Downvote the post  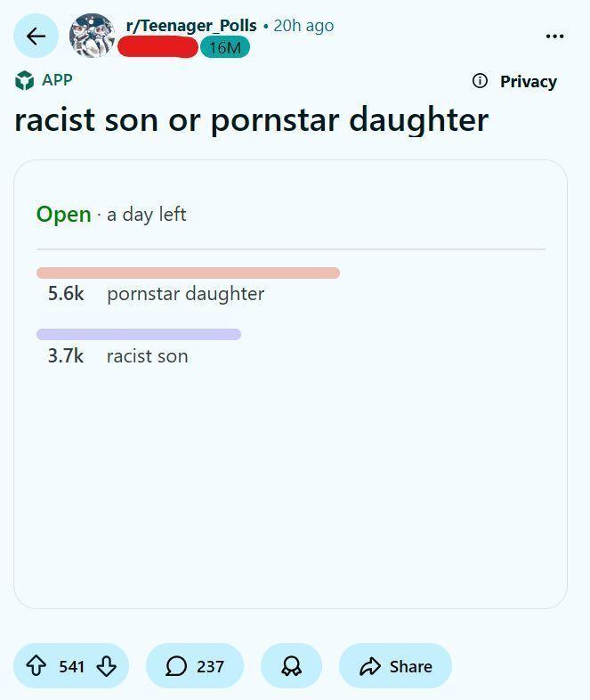tap(106, 666)
